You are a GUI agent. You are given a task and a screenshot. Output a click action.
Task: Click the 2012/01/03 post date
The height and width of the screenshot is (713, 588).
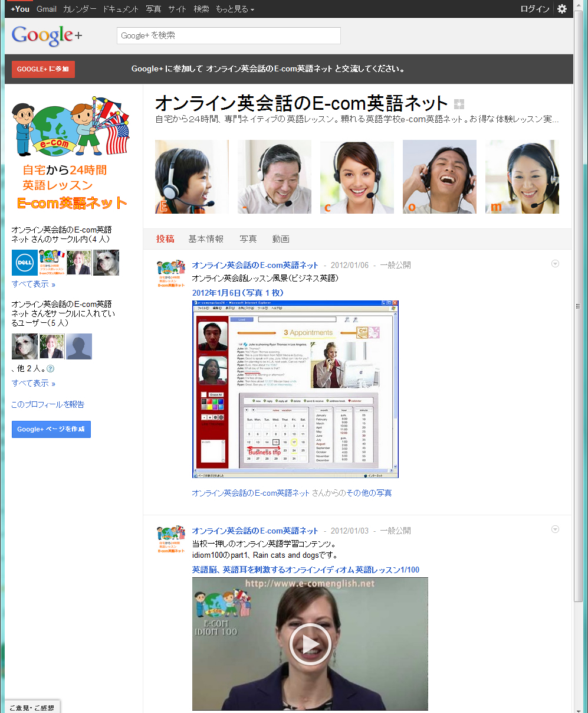(349, 531)
